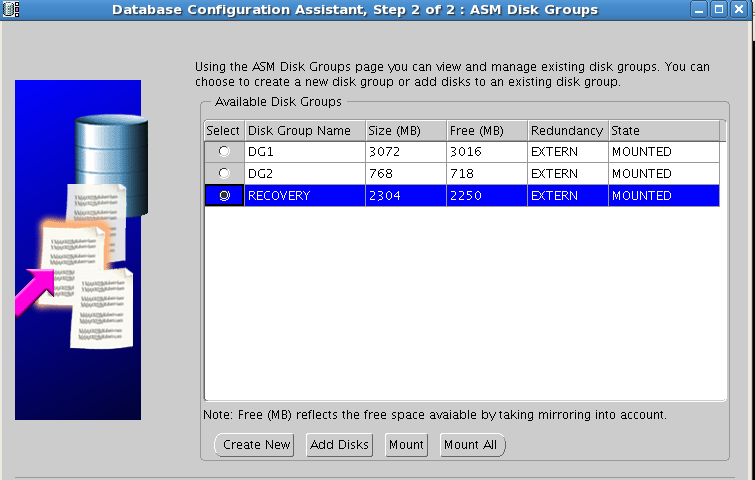Click the 718 free space value
The width and height of the screenshot is (755, 480).
(487, 173)
